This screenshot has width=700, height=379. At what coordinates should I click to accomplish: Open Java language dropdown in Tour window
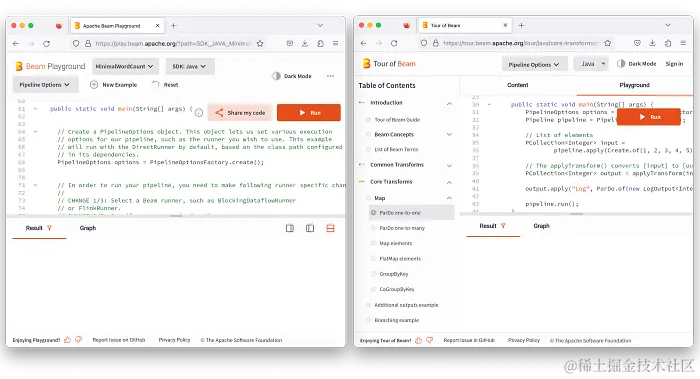click(591, 64)
